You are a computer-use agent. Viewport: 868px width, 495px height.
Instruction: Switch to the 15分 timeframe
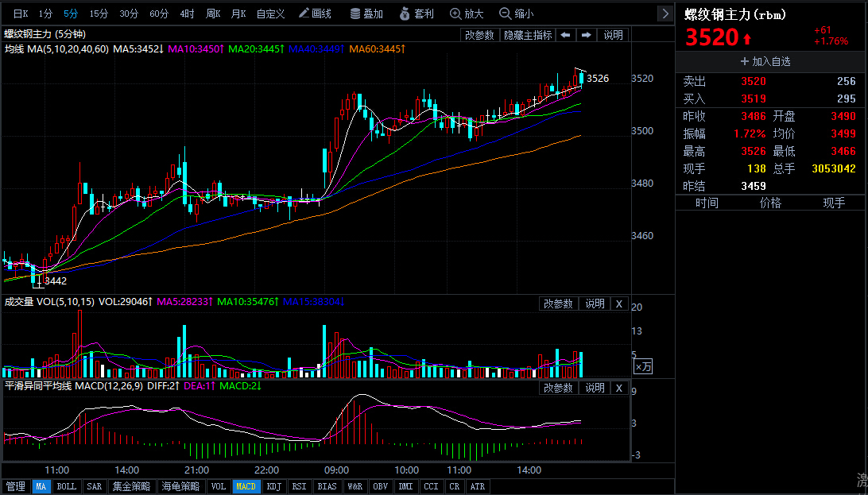[99, 14]
